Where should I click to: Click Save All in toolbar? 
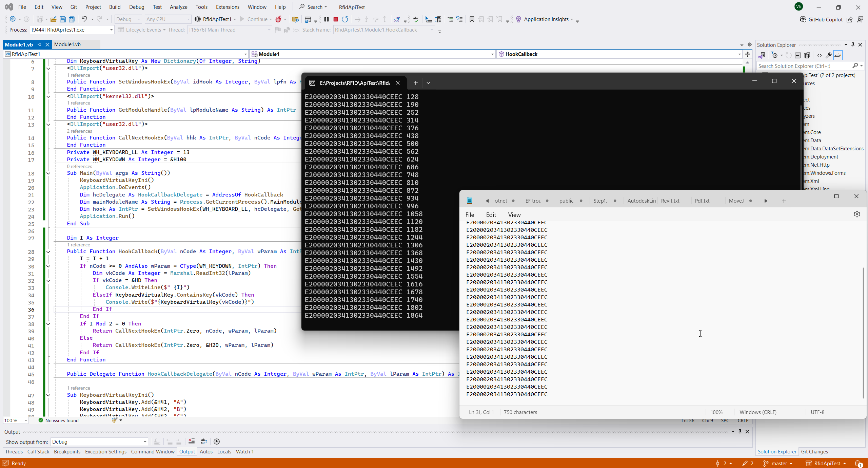click(x=72, y=19)
